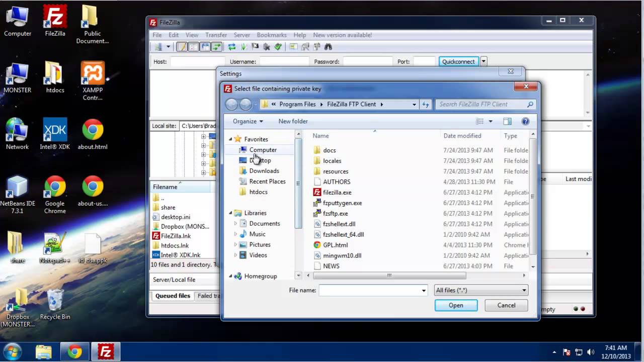Switch to the Queued files tab
Screen dimensions: 644x362
pos(173,296)
